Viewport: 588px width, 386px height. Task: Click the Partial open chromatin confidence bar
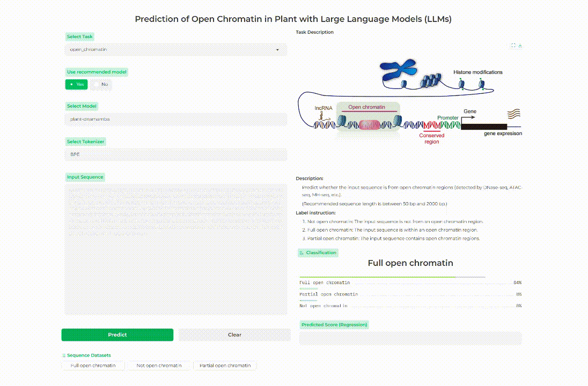(x=308, y=288)
